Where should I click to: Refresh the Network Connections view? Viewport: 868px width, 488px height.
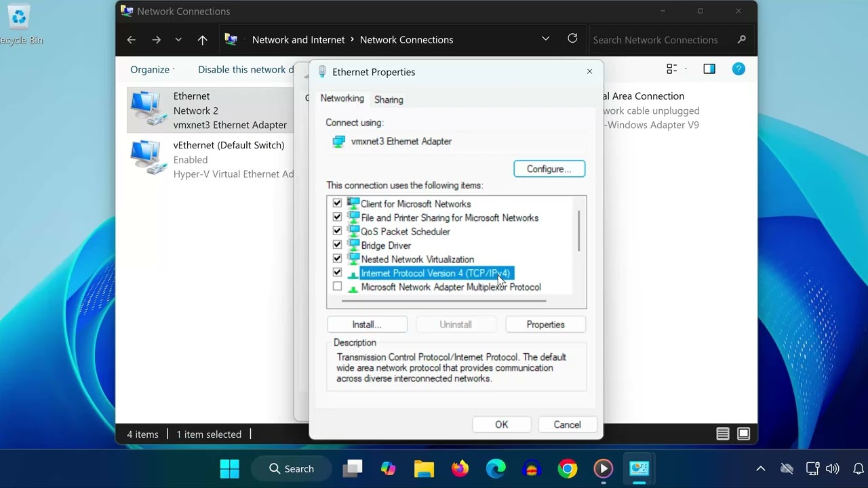click(572, 39)
